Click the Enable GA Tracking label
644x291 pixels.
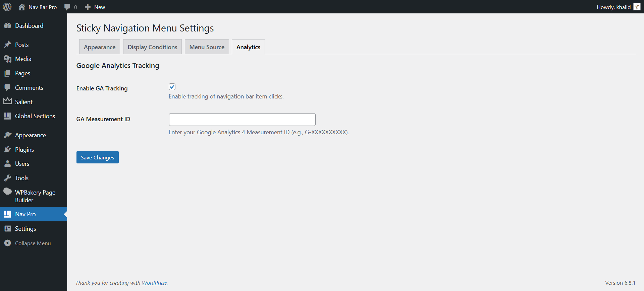[x=102, y=88]
